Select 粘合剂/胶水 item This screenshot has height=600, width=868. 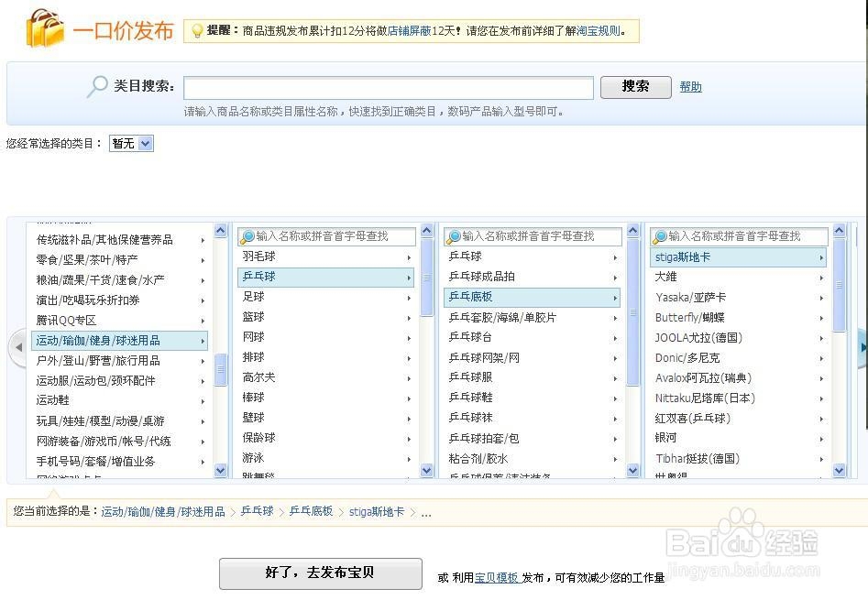pos(532,458)
